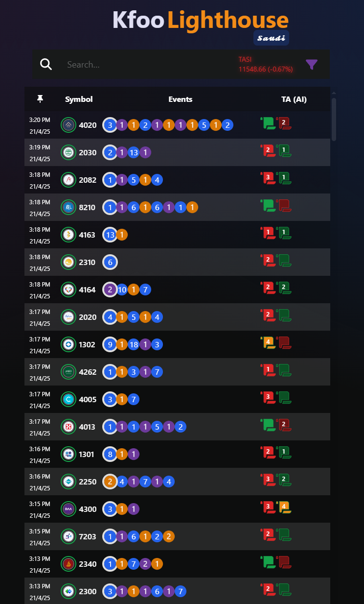Open the purple filter funnel icon
364x604 pixels.
tap(312, 64)
